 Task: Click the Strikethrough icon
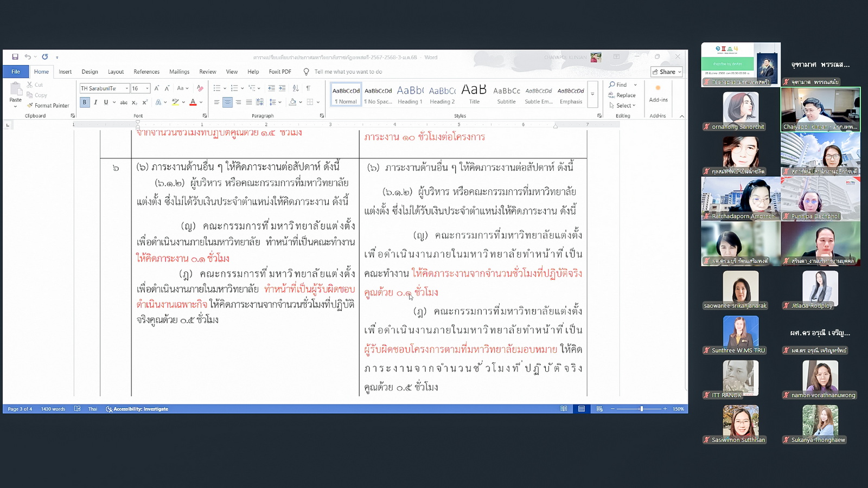coord(124,102)
